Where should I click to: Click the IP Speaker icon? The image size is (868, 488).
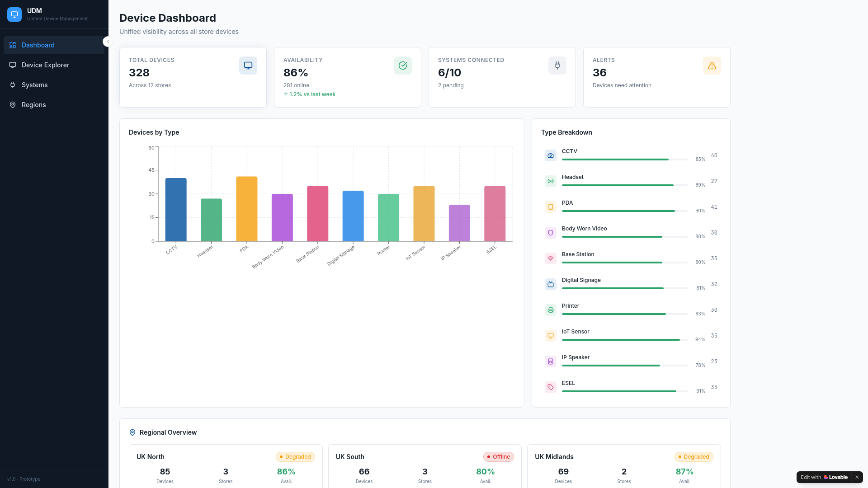point(551,361)
